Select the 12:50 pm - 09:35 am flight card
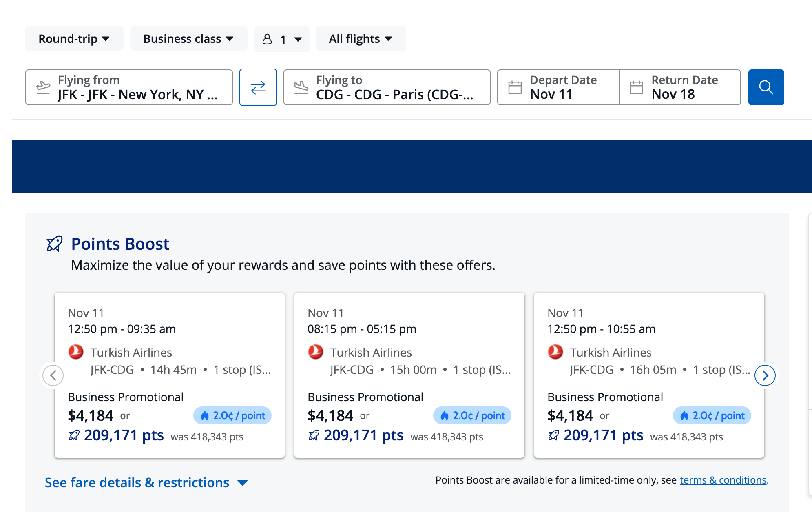This screenshot has height=515, width=812. [x=170, y=375]
